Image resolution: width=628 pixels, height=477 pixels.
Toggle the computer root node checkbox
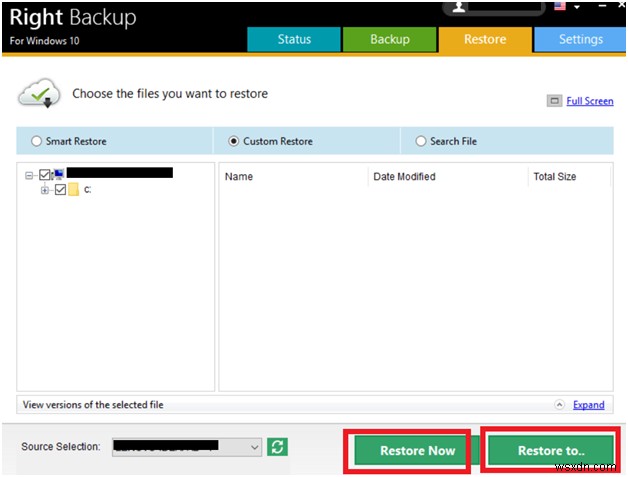pos(44,175)
